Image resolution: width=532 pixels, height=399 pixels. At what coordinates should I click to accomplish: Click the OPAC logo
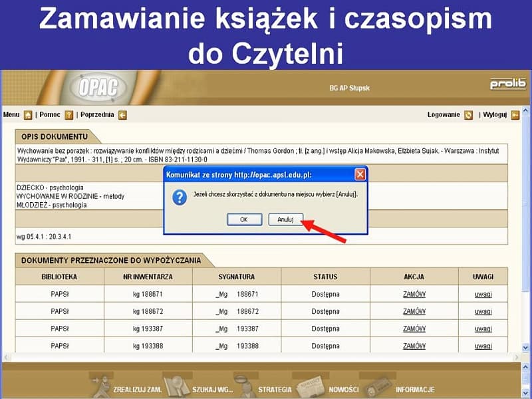point(98,87)
